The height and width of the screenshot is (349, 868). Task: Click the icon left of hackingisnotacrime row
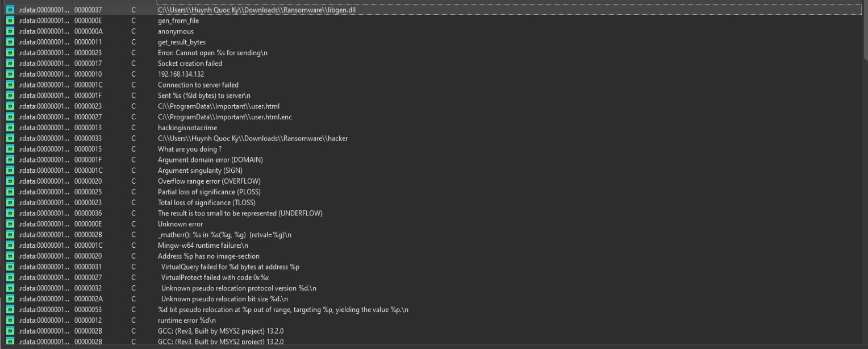(x=10, y=127)
